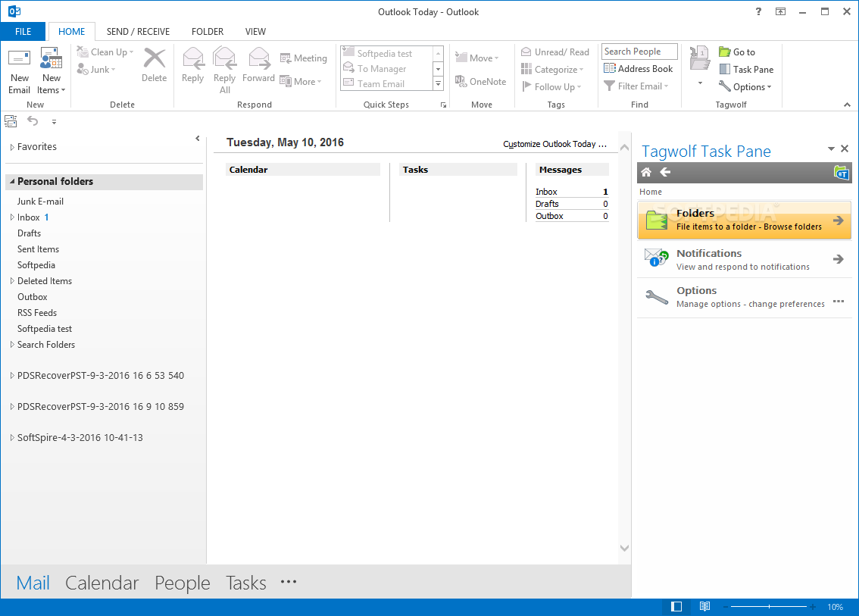Open the FILE tab
859x616 pixels.
23,31
